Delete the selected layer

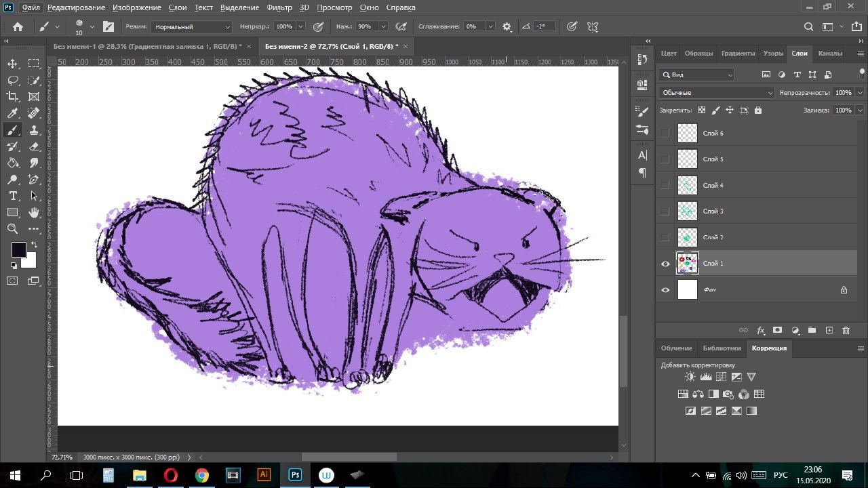(x=846, y=330)
